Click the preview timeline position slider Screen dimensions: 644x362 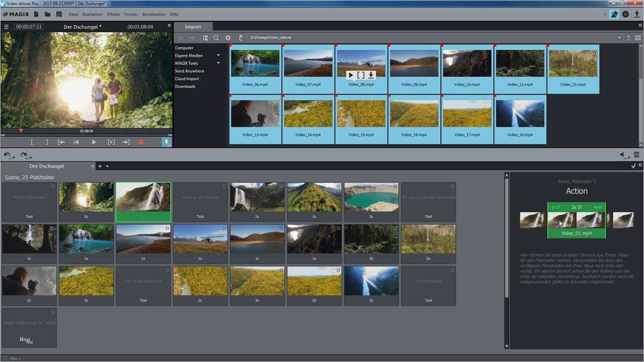click(86, 135)
